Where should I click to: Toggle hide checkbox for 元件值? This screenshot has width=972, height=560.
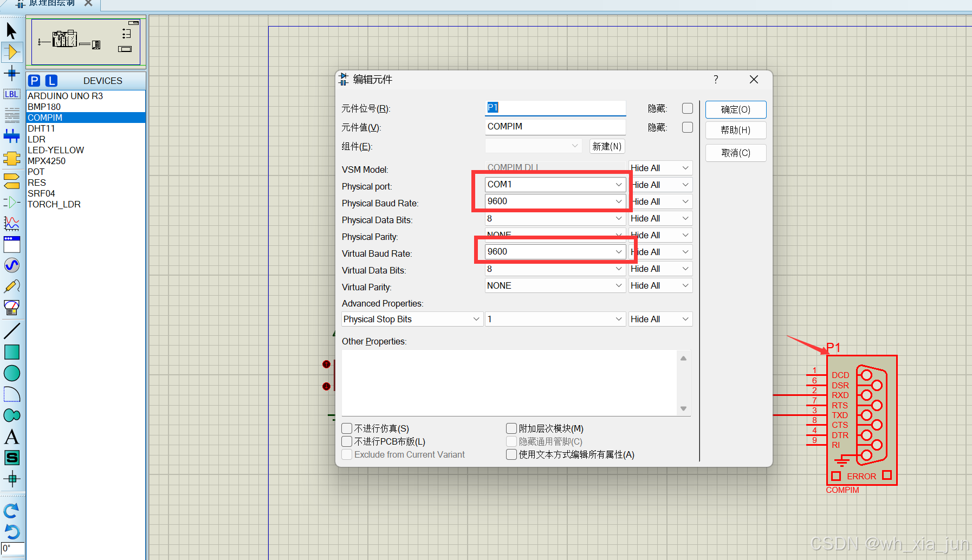point(688,127)
